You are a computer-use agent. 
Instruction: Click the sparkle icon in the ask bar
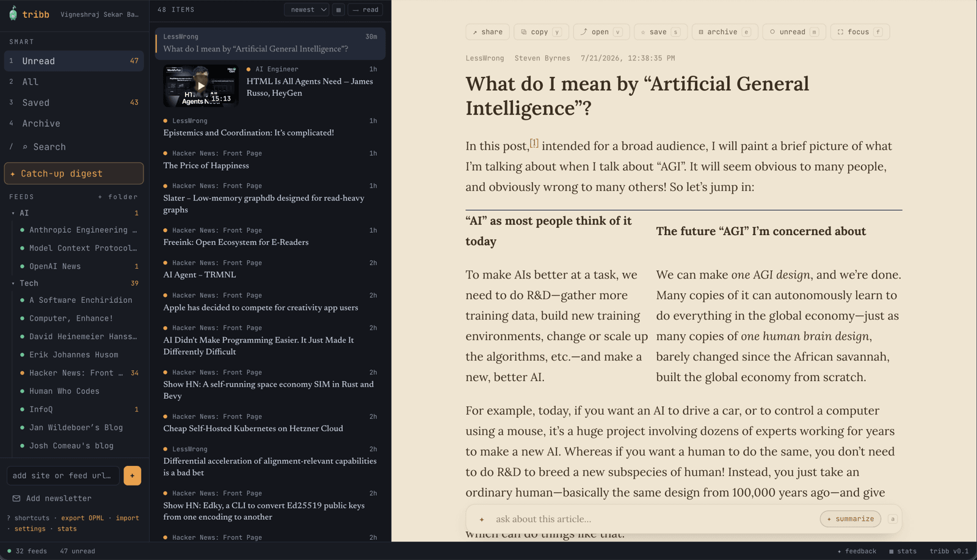pos(482,520)
